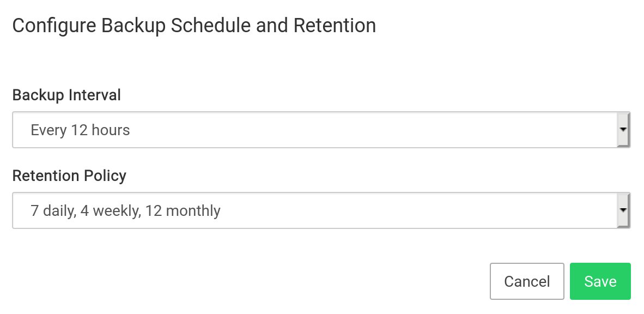
Task: Select the "Every 12 hours" text
Action: [80, 130]
